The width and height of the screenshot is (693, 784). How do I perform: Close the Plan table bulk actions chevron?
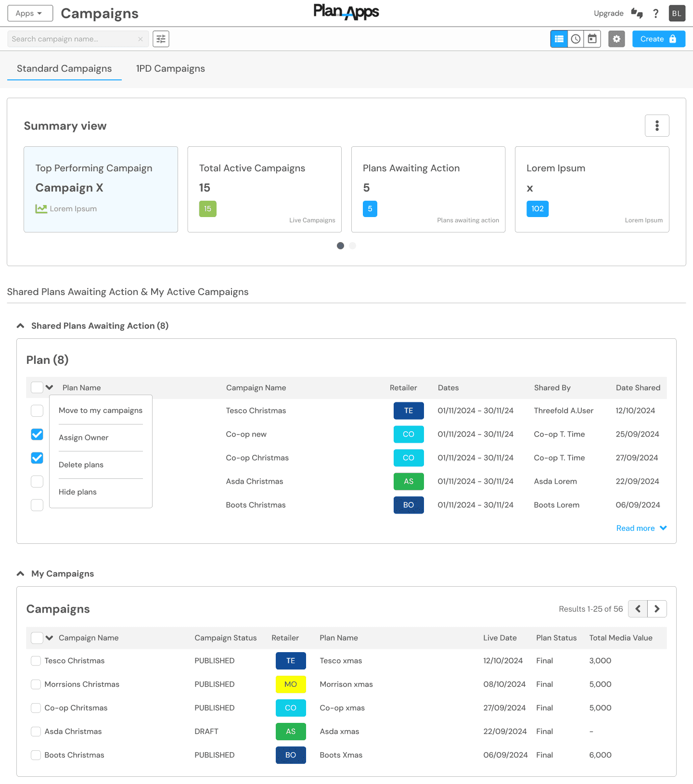pyautogui.click(x=49, y=387)
